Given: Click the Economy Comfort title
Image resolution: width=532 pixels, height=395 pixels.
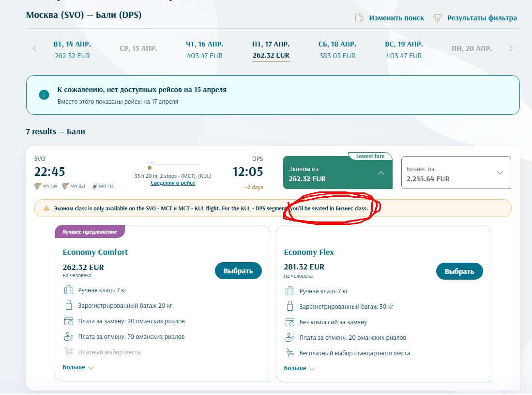Looking at the screenshot, I should [95, 252].
